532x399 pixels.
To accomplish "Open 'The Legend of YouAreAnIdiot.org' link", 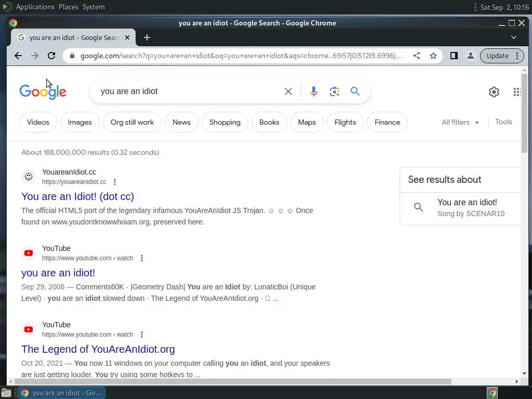I will (98, 349).
